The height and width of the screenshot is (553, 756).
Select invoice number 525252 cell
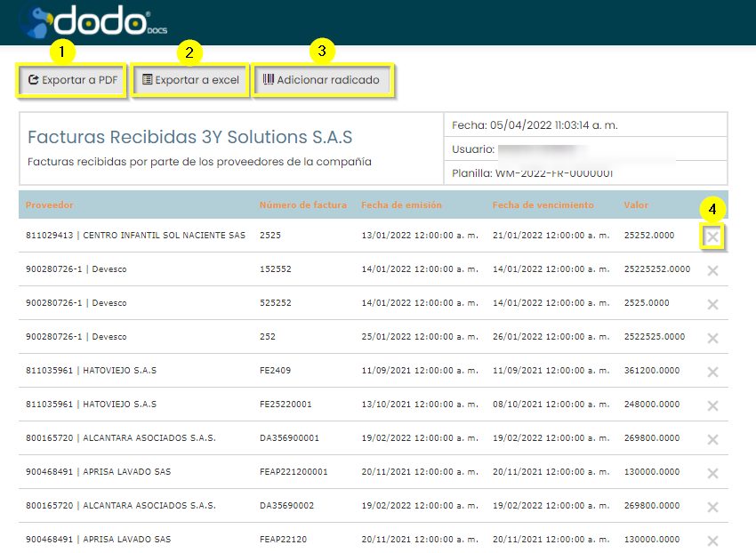click(x=276, y=303)
